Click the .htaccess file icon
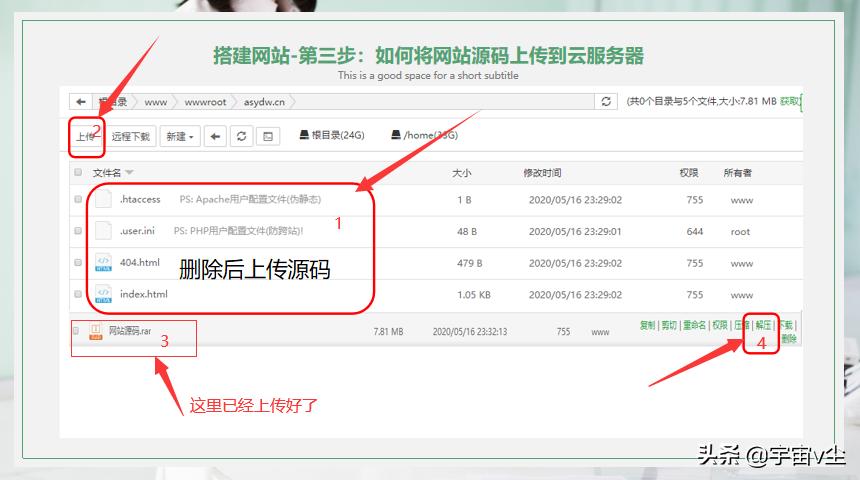Image resolution: width=860 pixels, height=480 pixels. (x=103, y=199)
